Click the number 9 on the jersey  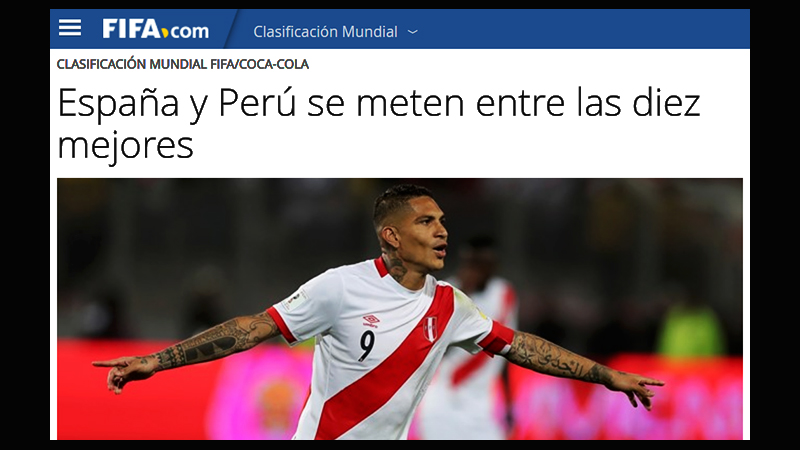tap(366, 345)
